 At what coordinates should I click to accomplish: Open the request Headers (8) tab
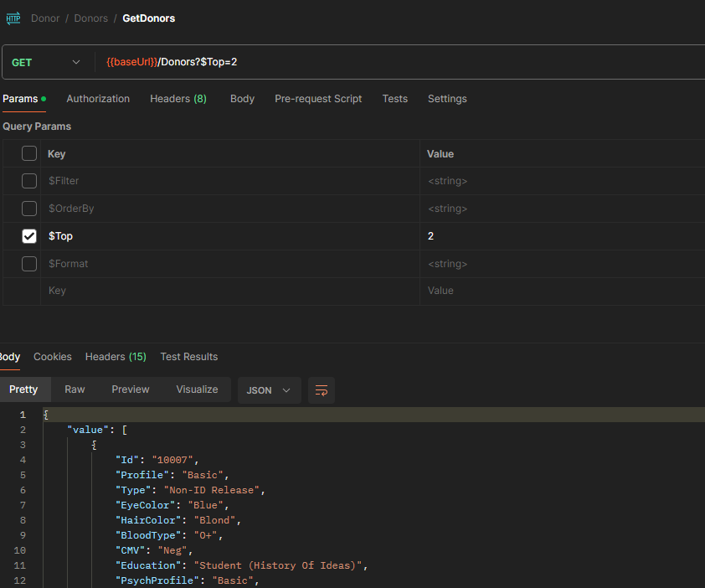tap(178, 99)
